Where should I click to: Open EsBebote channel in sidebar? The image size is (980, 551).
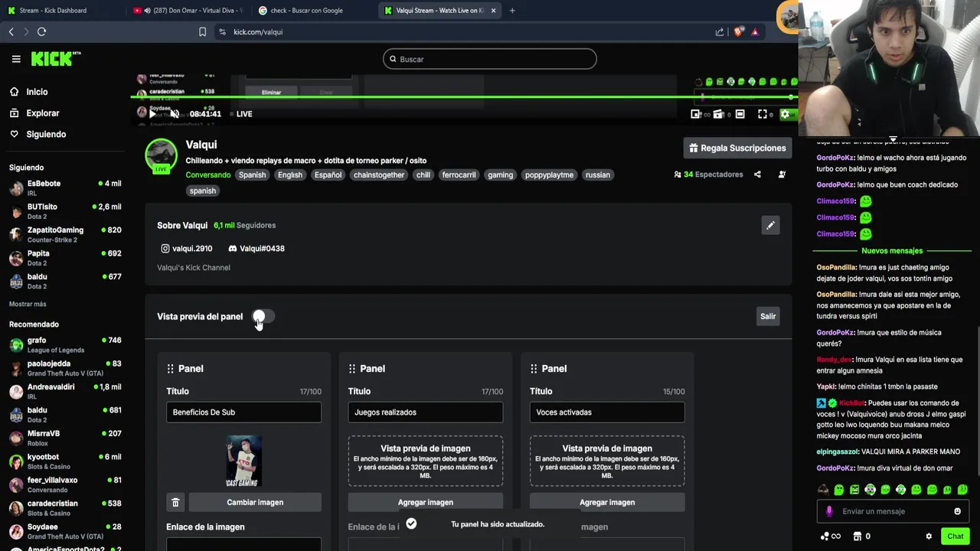65,188
